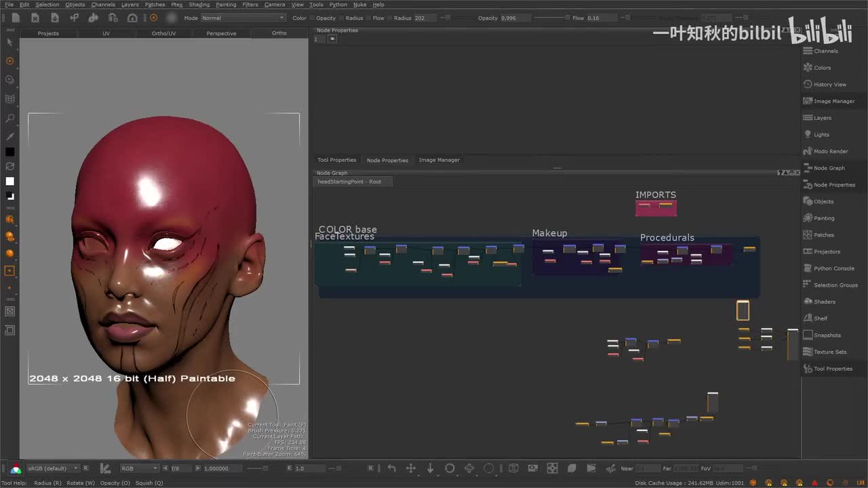
Task: Click the color manager RGB circles icon
Action: pyautogui.click(x=16, y=468)
